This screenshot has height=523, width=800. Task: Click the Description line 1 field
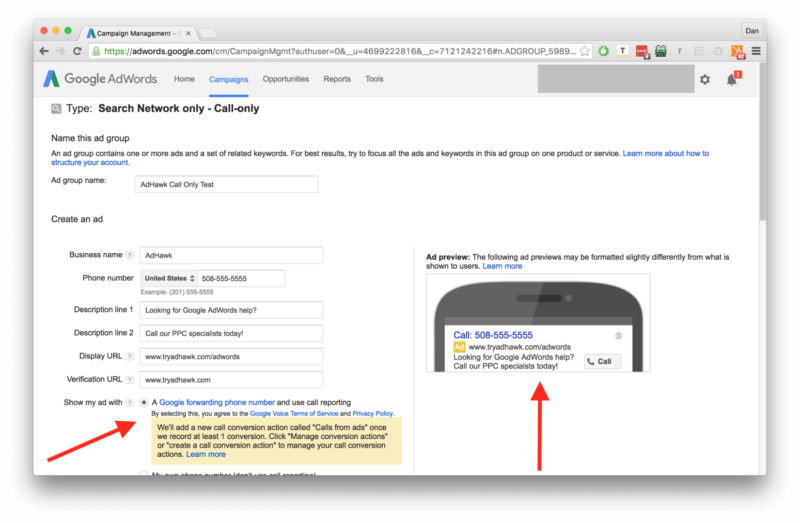click(x=231, y=310)
